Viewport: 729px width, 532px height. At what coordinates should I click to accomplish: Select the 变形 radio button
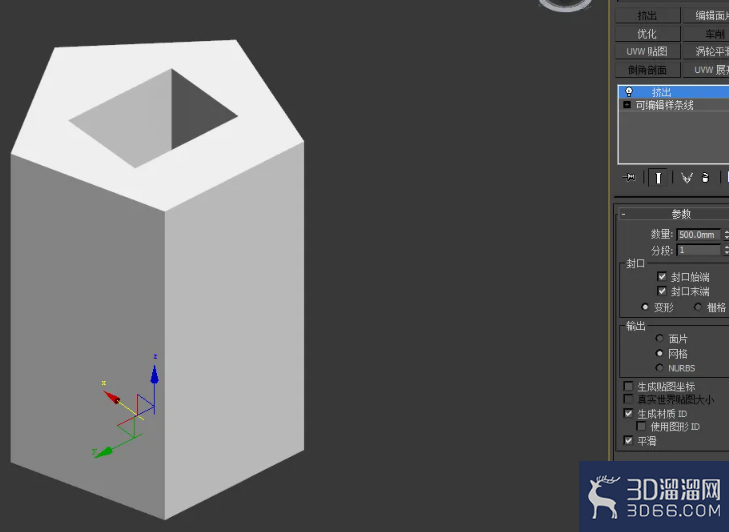[644, 307]
